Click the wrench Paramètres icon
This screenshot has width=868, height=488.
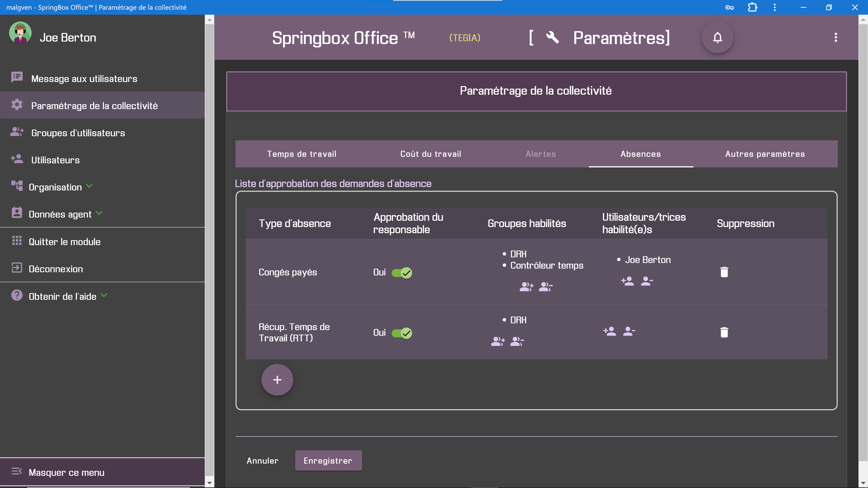pos(553,37)
